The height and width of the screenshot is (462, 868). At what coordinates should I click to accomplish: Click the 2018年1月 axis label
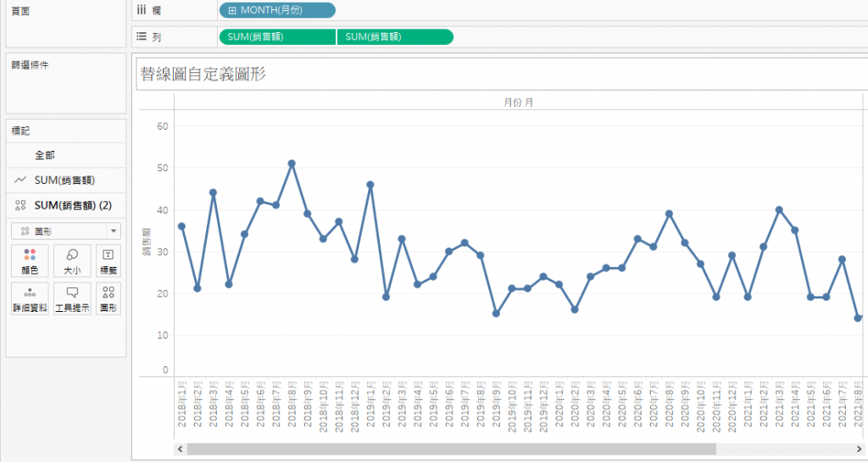coord(181,404)
